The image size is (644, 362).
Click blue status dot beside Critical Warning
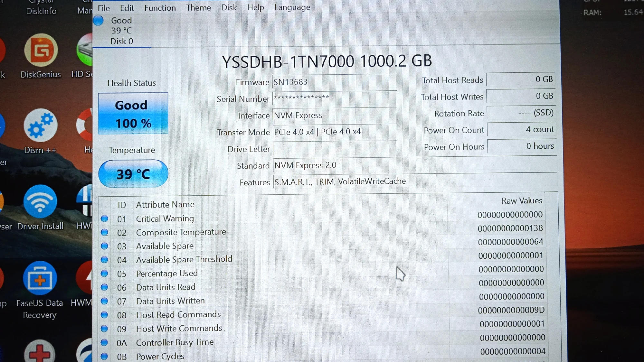point(104,219)
